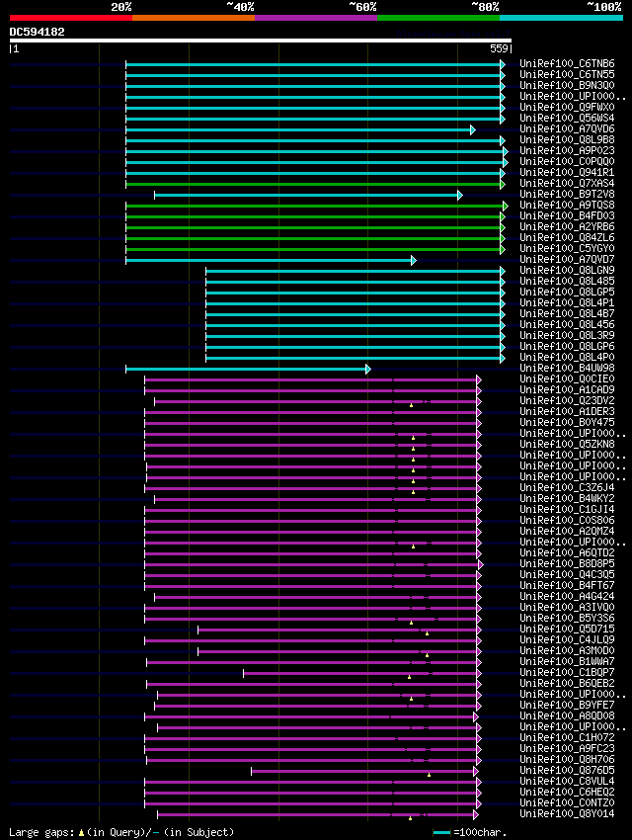The image size is (632, 840).
Task: Select the UniRef100_Q8LGP6 label
Action: [x=567, y=346]
